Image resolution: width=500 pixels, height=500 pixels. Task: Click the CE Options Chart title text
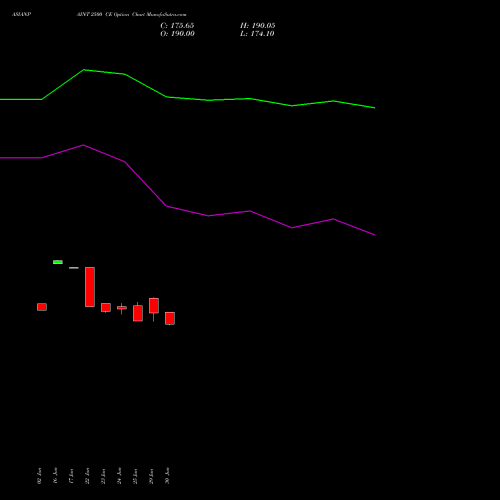point(131,14)
